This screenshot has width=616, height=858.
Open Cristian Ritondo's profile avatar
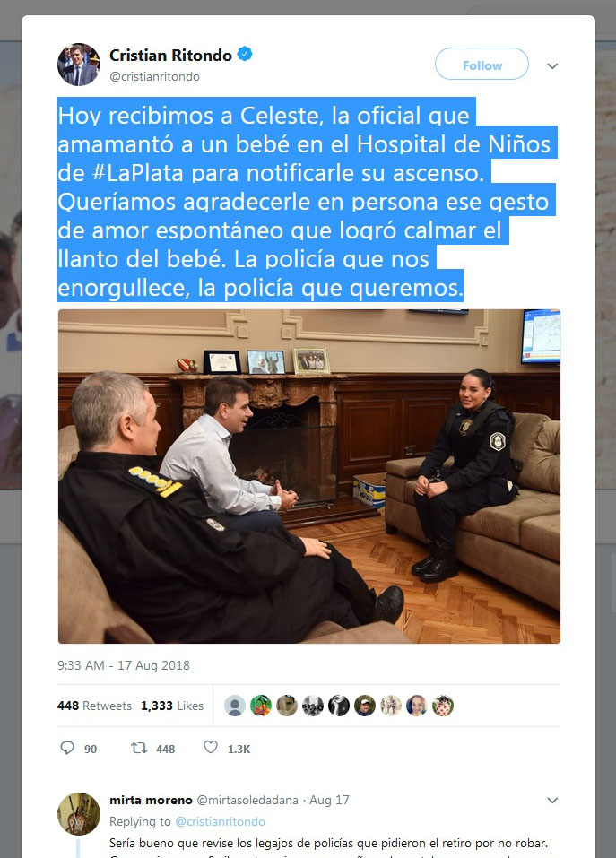(79, 65)
